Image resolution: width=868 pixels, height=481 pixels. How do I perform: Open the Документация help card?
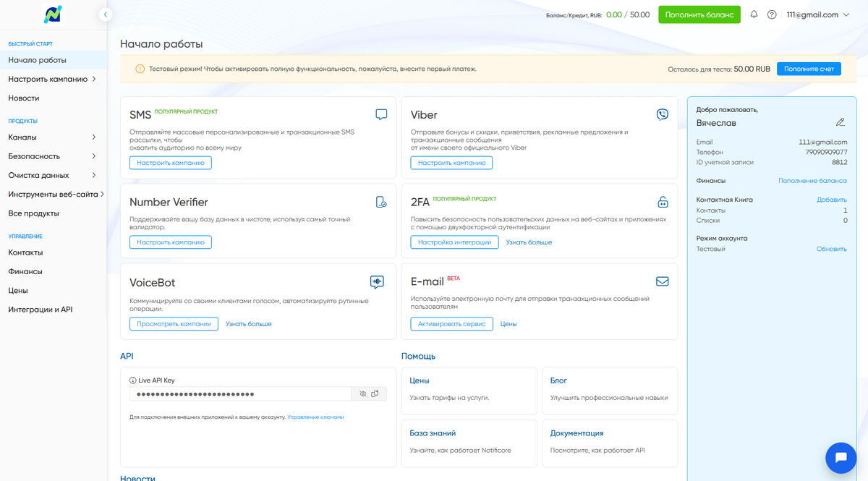pos(610,443)
